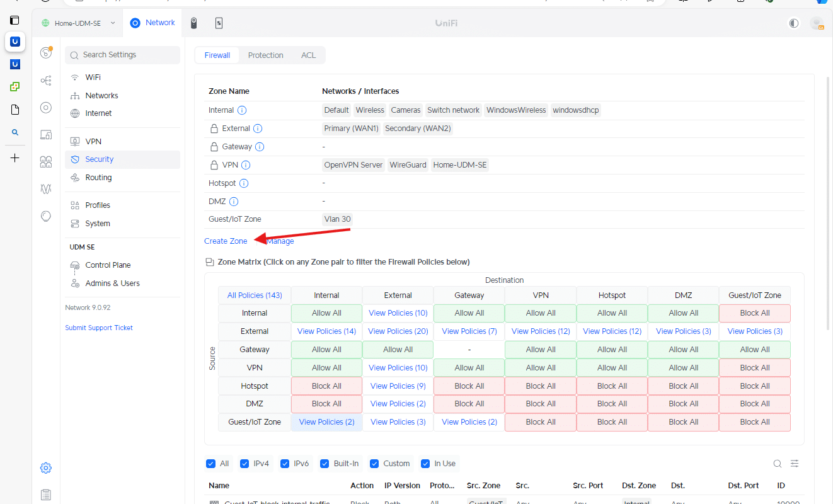The image size is (833, 504).
Task: Open the Radios waveform icon in sidebar
Action: point(46,189)
